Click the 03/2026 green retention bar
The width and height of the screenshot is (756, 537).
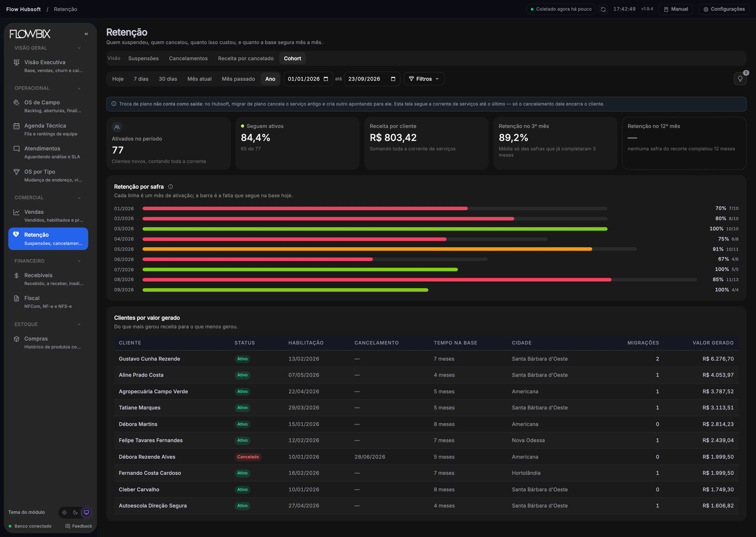coord(375,229)
